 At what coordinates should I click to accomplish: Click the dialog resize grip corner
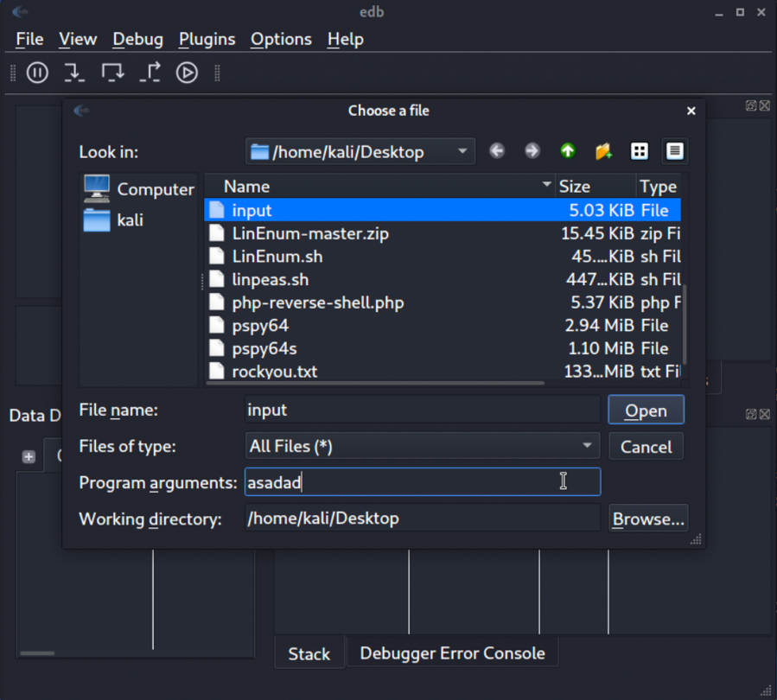pyautogui.click(x=697, y=539)
